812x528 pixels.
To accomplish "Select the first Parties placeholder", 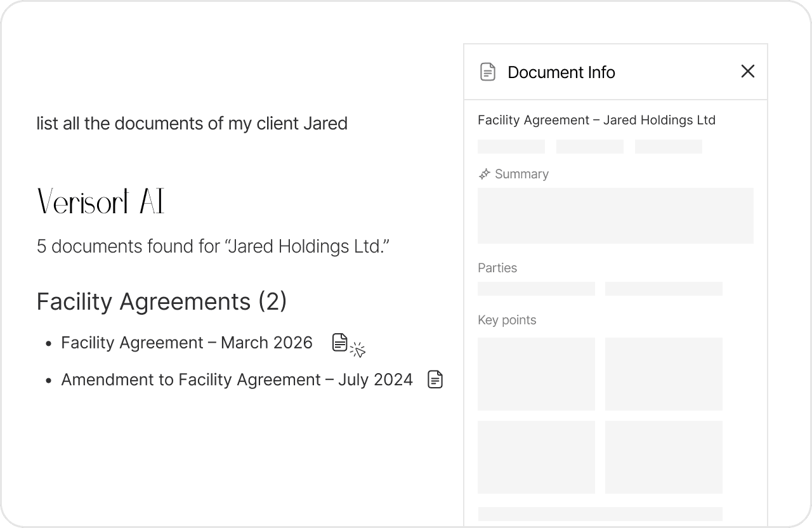I will 536,289.
